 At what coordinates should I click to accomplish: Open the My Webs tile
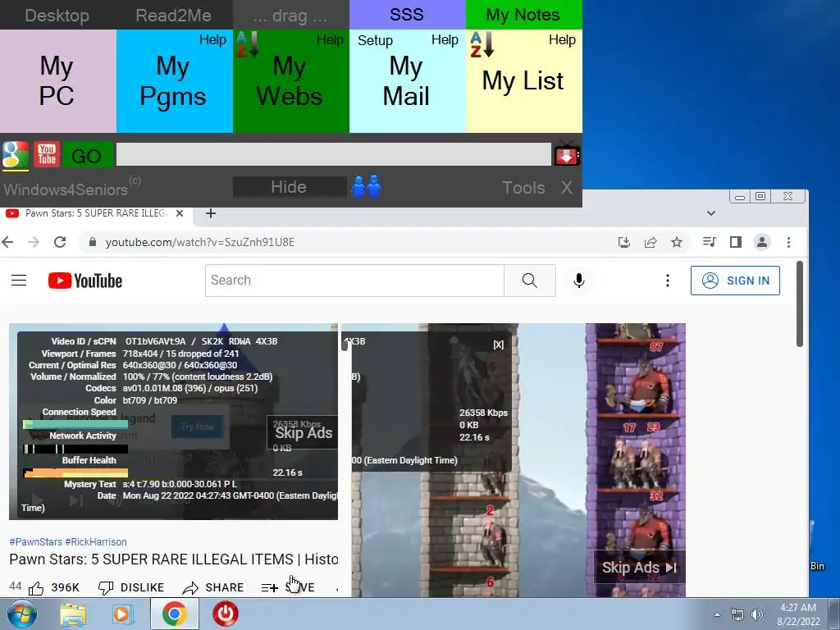[x=290, y=81]
